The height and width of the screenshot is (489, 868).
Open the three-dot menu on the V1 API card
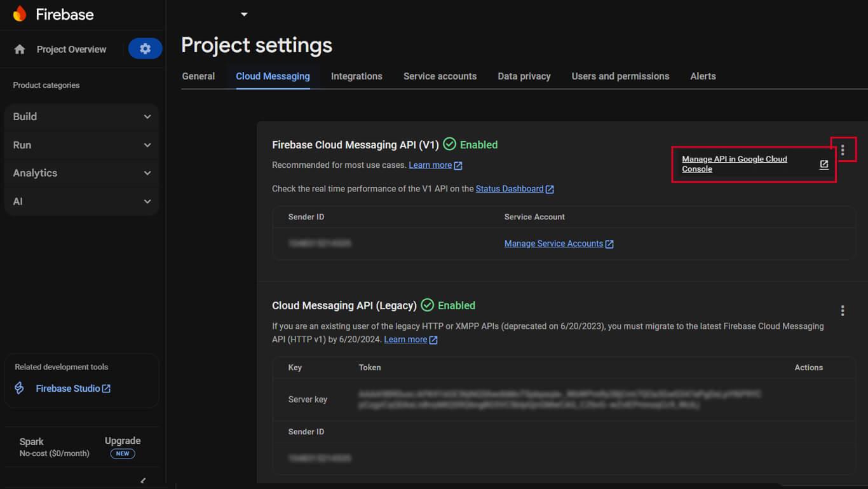843,149
